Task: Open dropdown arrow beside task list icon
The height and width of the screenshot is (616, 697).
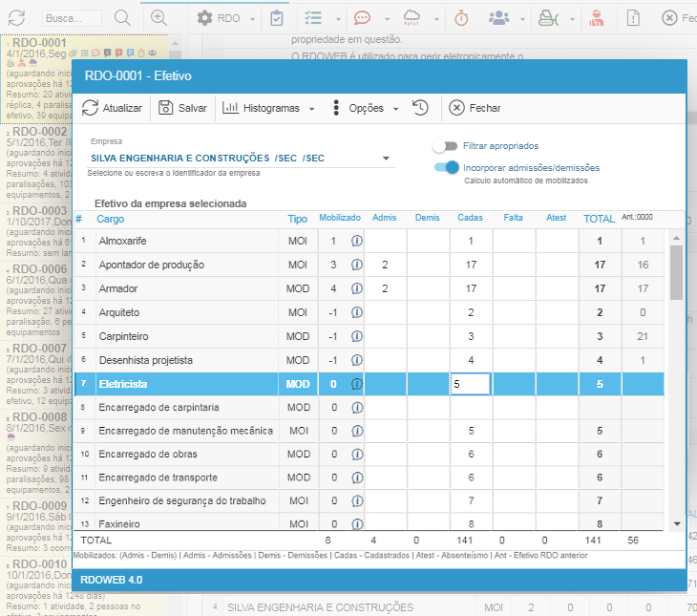Action: pos(338,19)
